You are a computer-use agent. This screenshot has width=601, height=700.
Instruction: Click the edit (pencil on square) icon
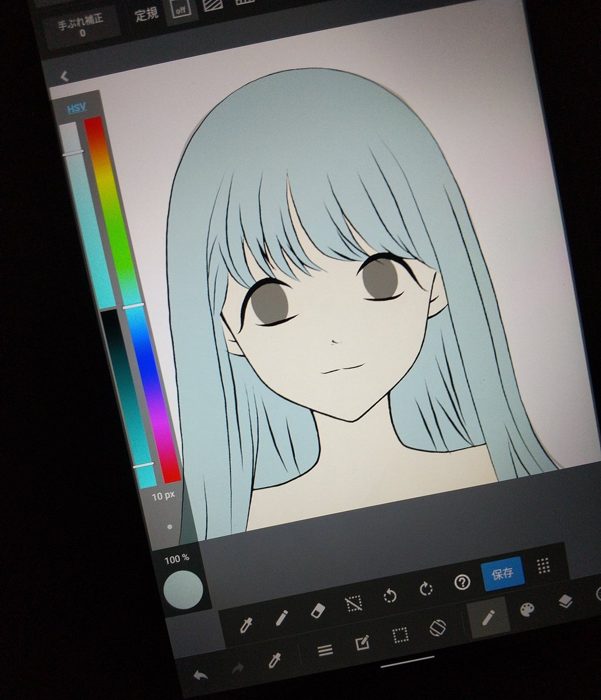click(362, 643)
